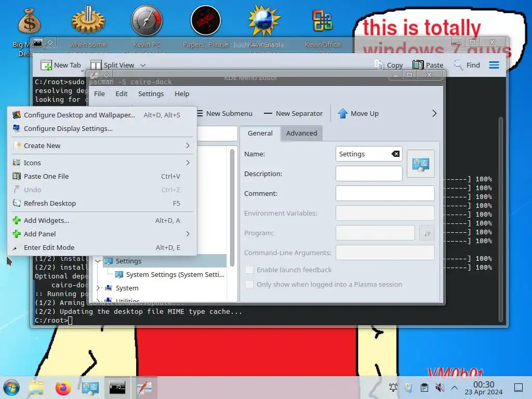Choose Enter Edit Mode
The width and height of the screenshot is (532, 399).
click(102, 248)
